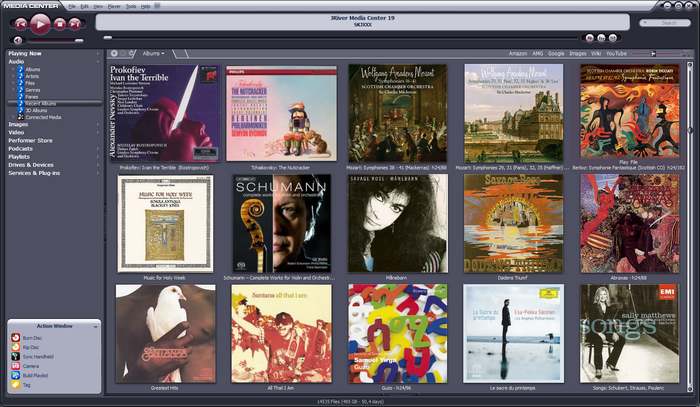This screenshot has width=700, height=407.
Task: Click the Tag icon
Action: tap(16, 385)
